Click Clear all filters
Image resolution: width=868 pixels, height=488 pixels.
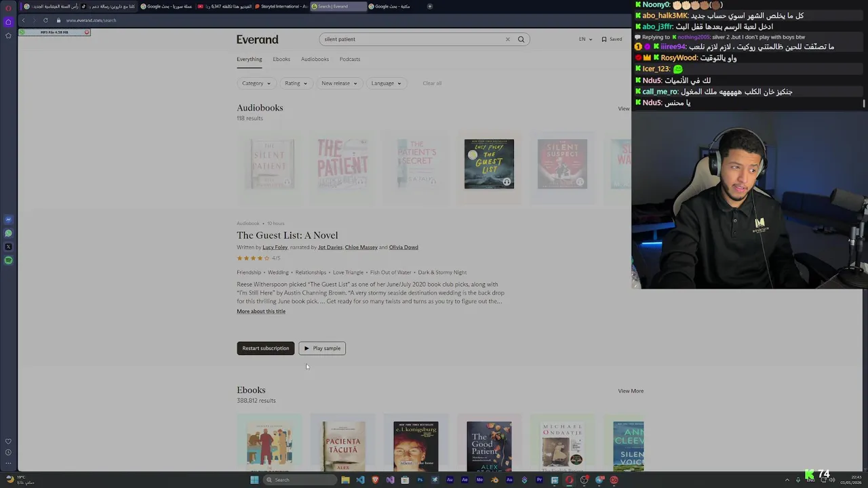pyautogui.click(x=432, y=83)
